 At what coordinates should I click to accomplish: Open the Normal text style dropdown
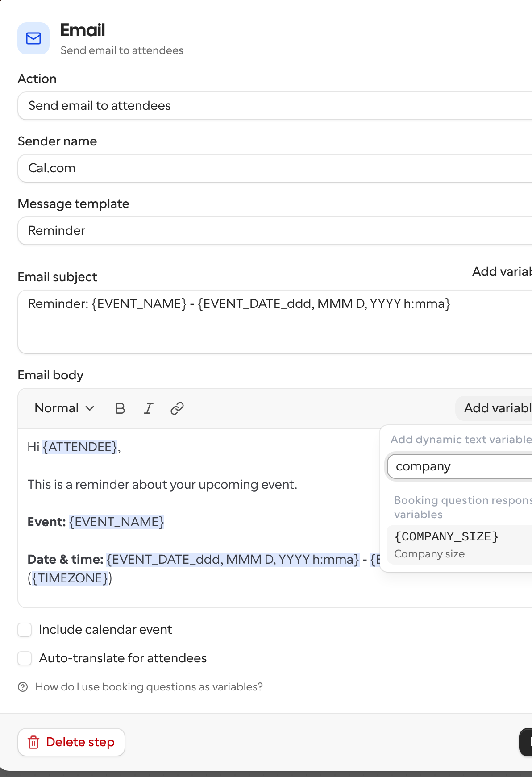click(x=64, y=408)
